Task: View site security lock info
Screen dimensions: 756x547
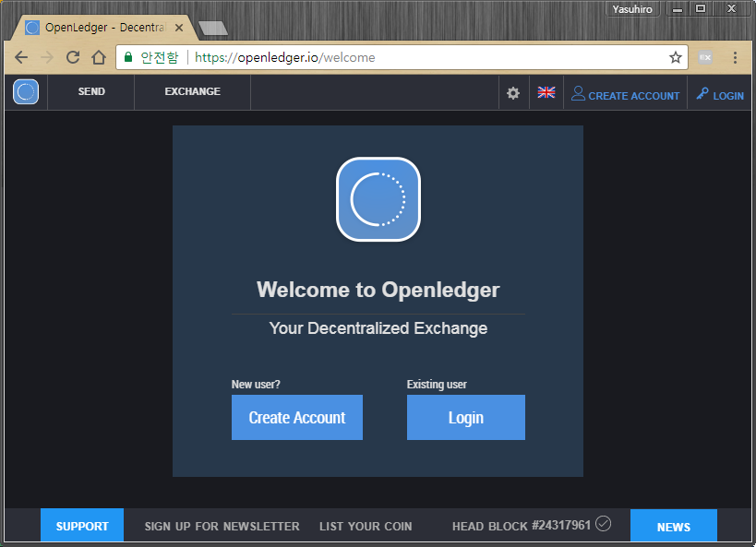Action: pos(128,57)
